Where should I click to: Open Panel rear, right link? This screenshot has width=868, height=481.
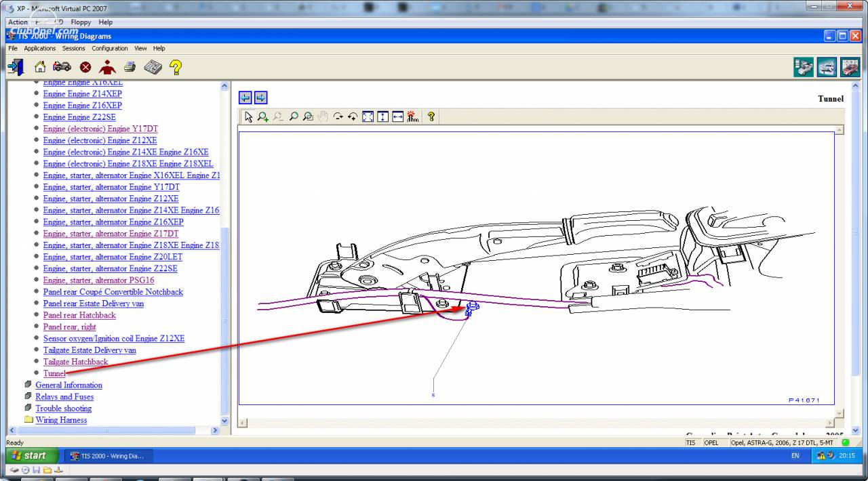tap(70, 327)
